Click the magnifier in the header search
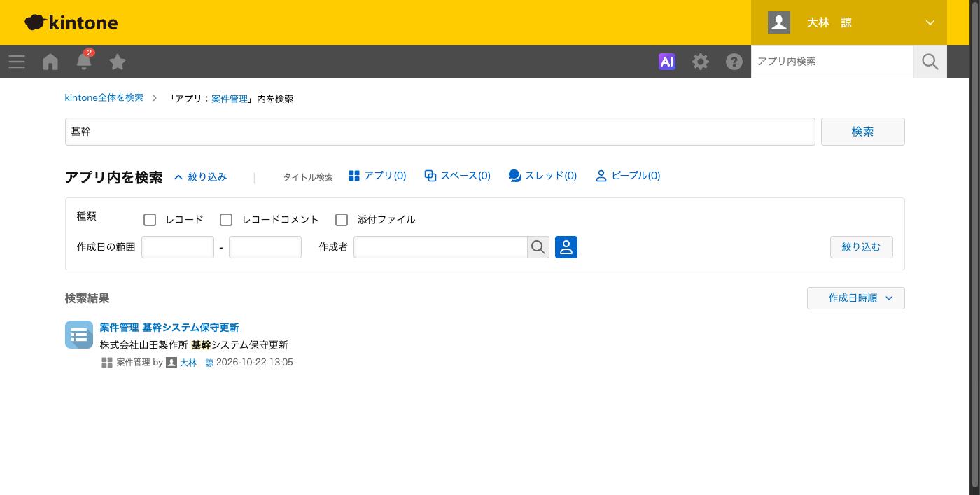 [x=930, y=62]
